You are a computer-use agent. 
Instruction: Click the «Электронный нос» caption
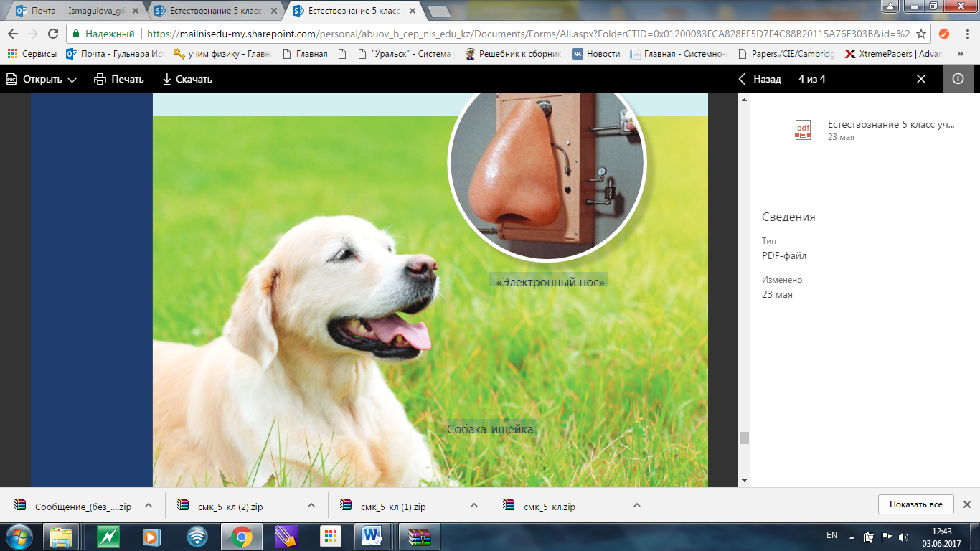click(550, 282)
